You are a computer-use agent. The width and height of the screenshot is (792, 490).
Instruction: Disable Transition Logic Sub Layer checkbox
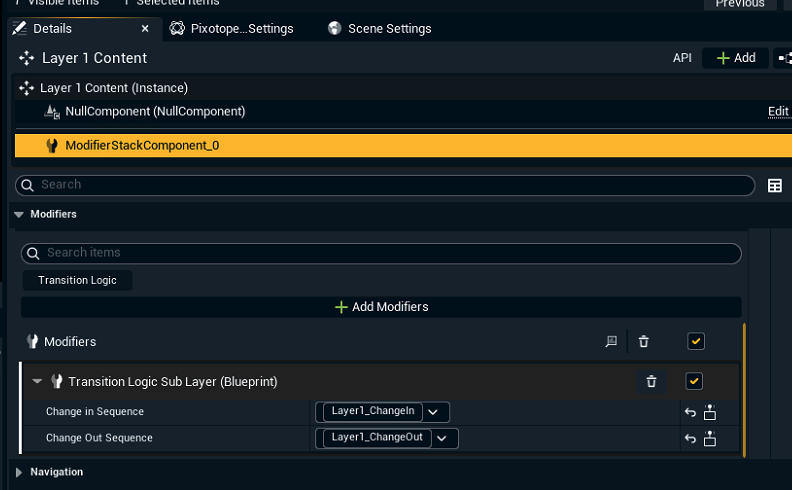(694, 381)
